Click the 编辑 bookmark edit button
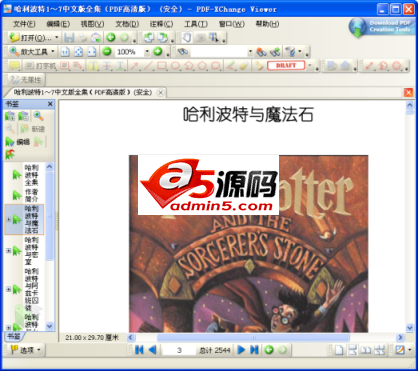Viewport: 418px width, 371px height. [18, 142]
